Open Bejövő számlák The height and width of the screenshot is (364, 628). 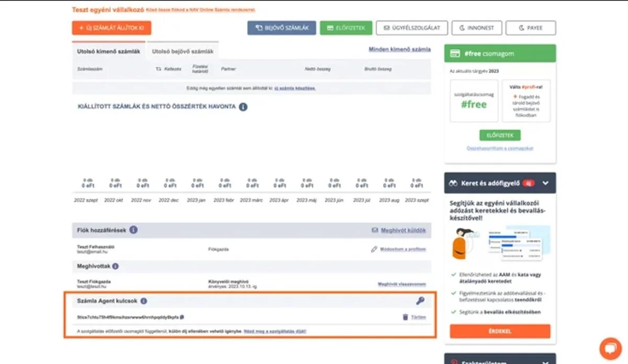tap(282, 28)
